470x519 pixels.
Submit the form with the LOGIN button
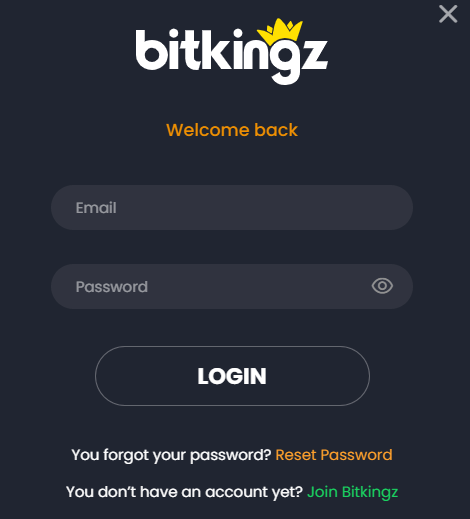pyautogui.click(x=232, y=376)
